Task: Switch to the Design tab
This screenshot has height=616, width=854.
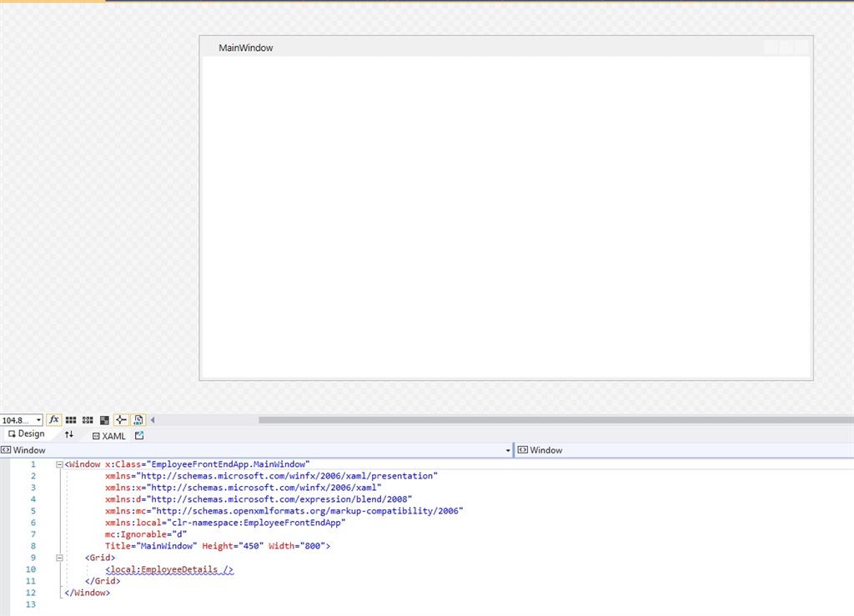Action: click(x=28, y=433)
